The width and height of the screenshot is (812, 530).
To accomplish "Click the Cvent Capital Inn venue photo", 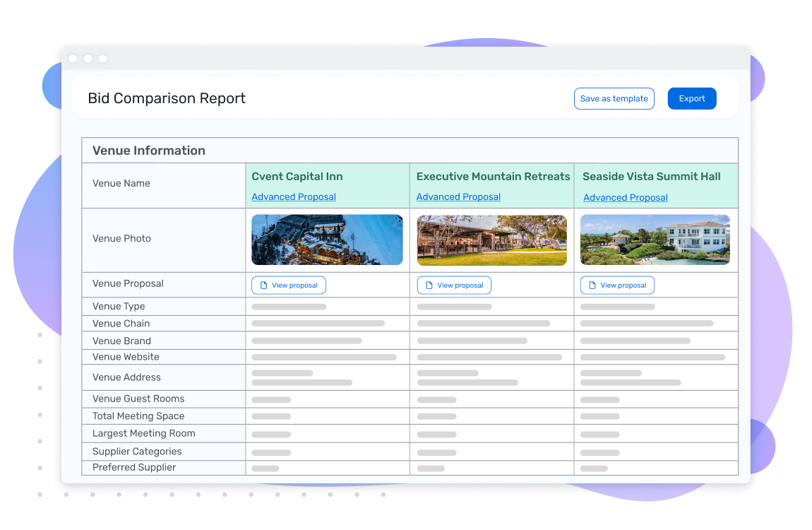I will pos(327,240).
